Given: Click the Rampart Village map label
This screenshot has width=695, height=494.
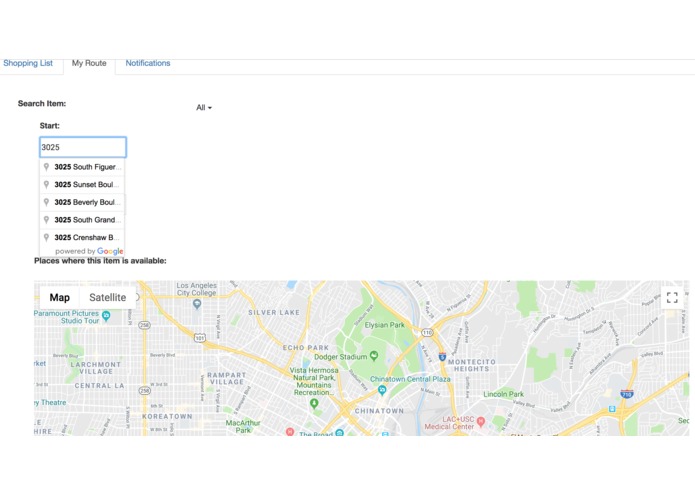Looking at the screenshot, I should (226, 378).
